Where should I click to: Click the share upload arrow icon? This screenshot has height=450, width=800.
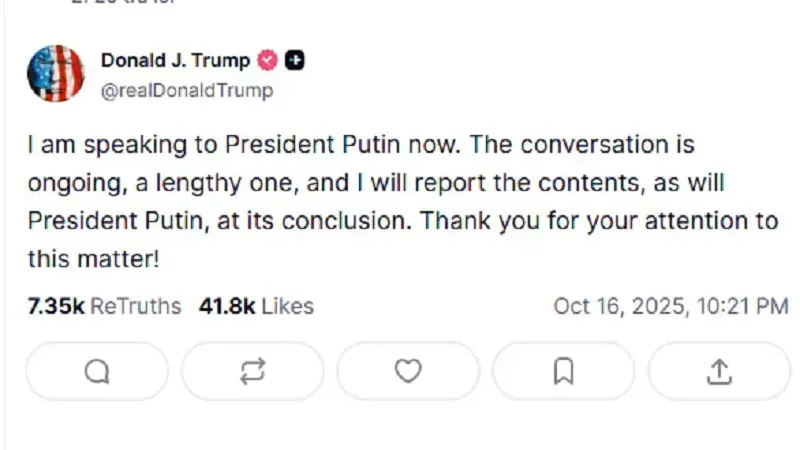718,371
